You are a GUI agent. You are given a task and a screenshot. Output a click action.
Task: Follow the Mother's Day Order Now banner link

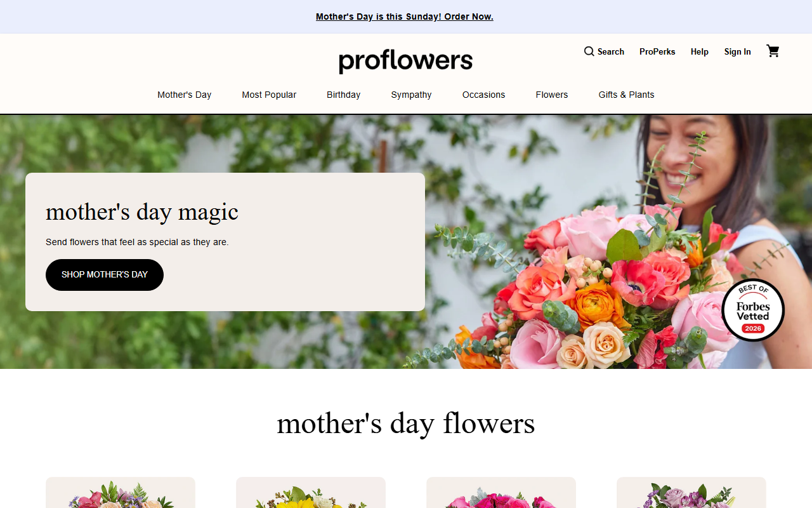[x=405, y=17]
